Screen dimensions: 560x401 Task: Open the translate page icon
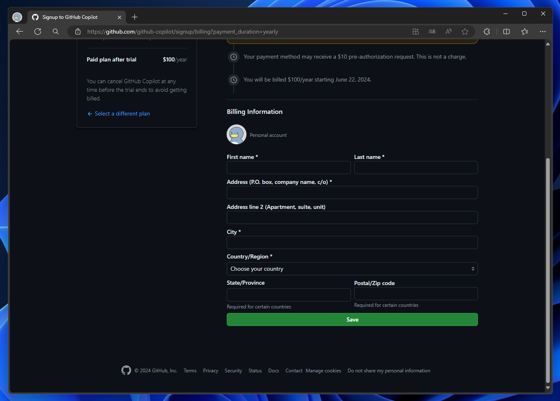(x=432, y=32)
